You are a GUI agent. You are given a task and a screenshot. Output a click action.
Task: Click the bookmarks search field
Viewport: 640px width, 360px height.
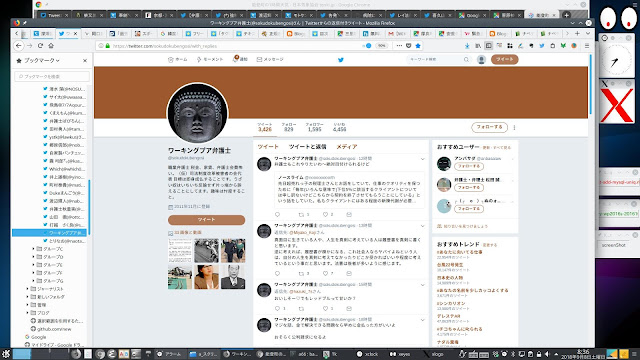click(52, 76)
